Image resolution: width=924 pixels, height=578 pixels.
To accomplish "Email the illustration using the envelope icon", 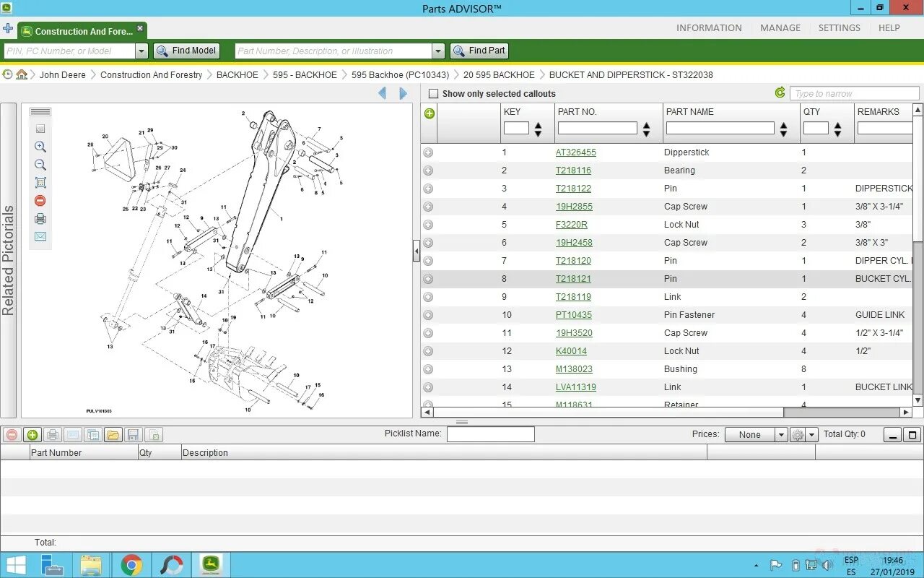I will pos(40,237).
